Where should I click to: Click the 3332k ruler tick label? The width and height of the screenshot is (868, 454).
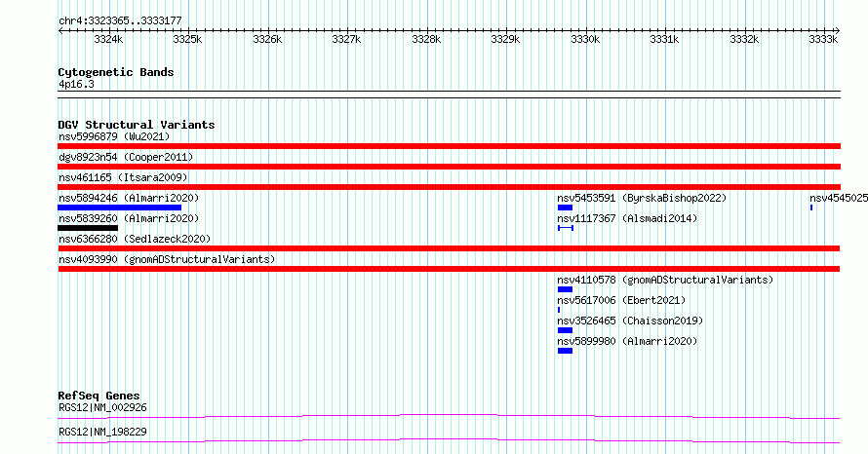pos(744,39)
